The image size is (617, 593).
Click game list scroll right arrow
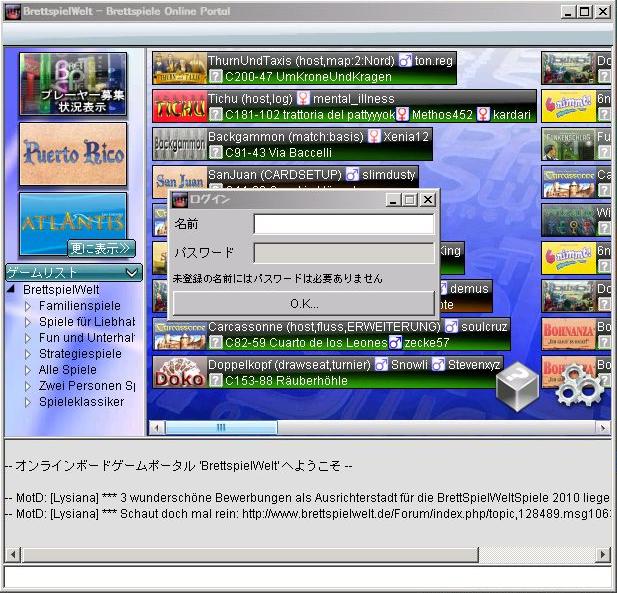(x=602, y=427)
